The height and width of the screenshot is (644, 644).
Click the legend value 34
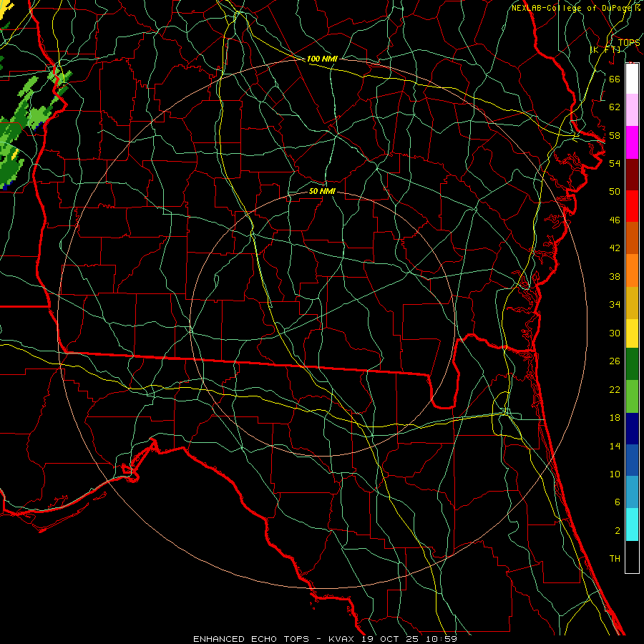click(615, 305)
